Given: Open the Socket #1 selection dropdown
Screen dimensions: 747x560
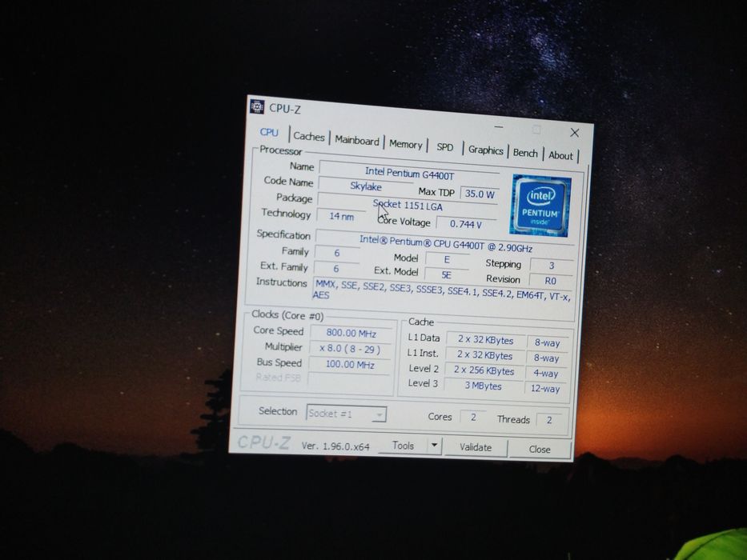Looking at the screenshot, I should 346,414.
